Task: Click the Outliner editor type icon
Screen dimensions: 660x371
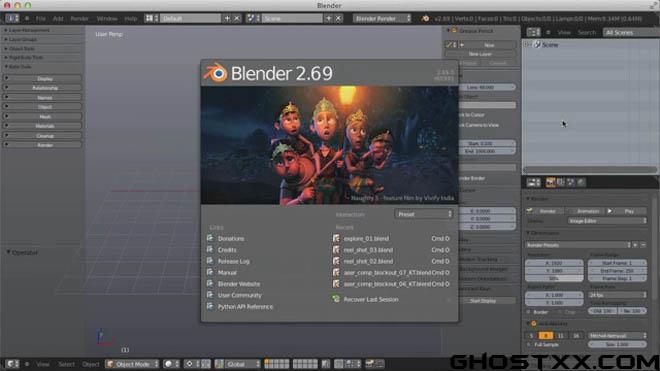Action: click(533, 32)
